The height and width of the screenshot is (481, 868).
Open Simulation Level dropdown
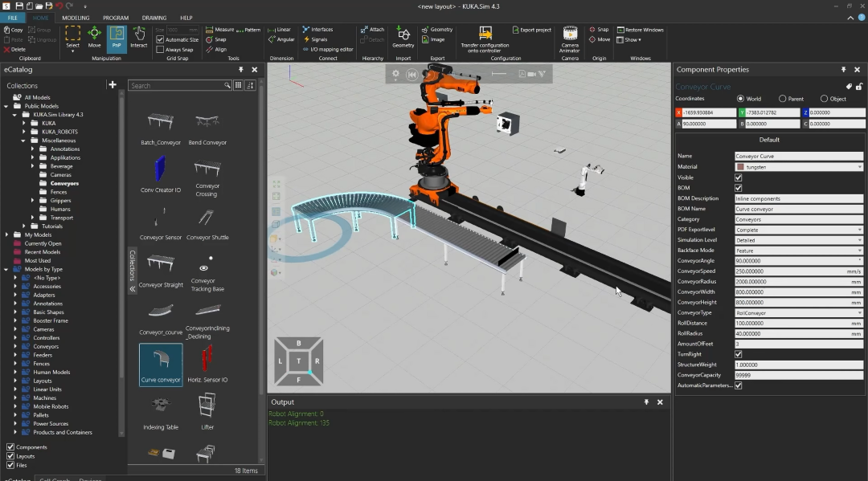799,240
